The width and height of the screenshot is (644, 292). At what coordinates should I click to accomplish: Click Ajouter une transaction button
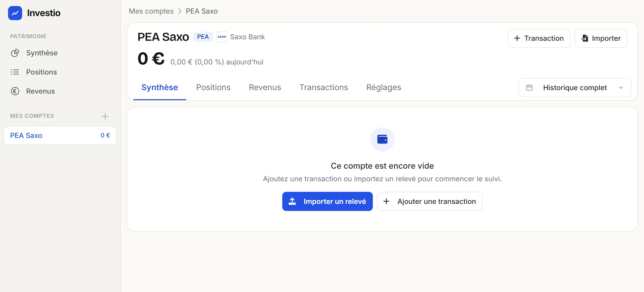click(430, 201)
